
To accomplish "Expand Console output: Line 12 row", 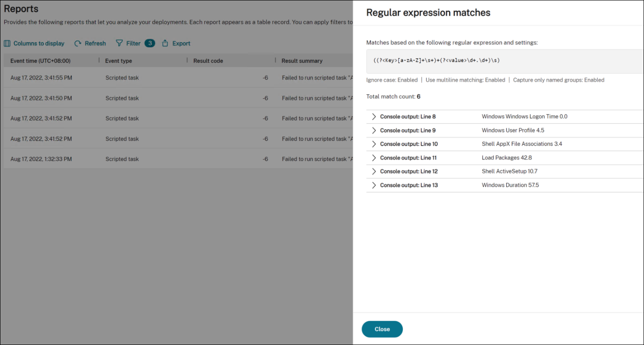I will point(374,171).
